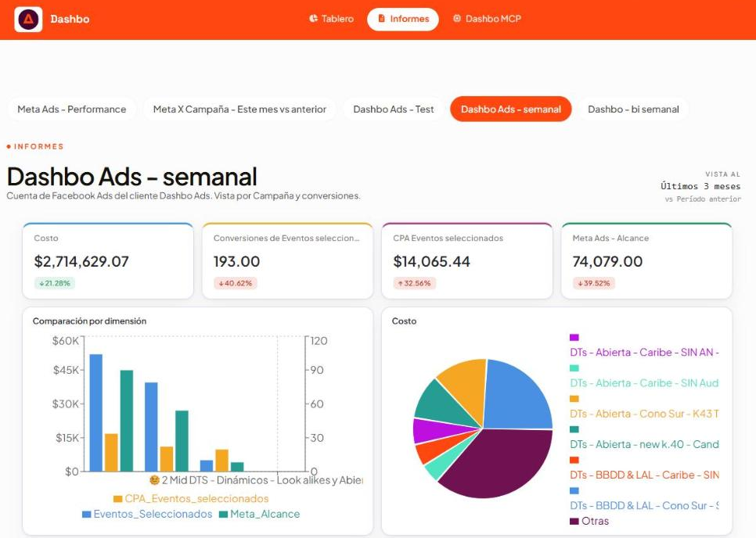Click vs Período anterior comparison text
The height and width of the screenshot is (538, 756).
point(703,199)
